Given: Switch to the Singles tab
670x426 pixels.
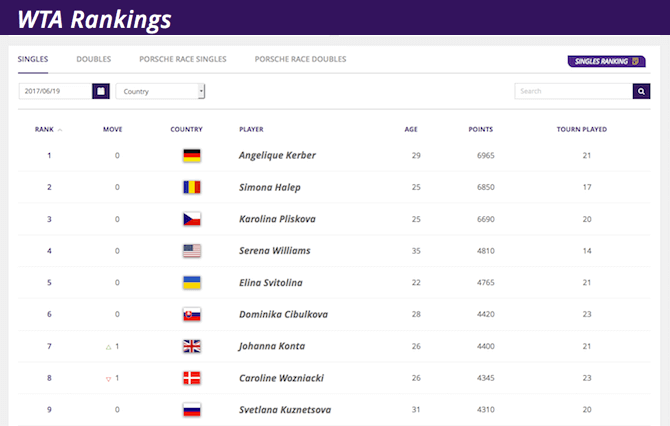Looking at the screenshot, I should tap(33, 59).
